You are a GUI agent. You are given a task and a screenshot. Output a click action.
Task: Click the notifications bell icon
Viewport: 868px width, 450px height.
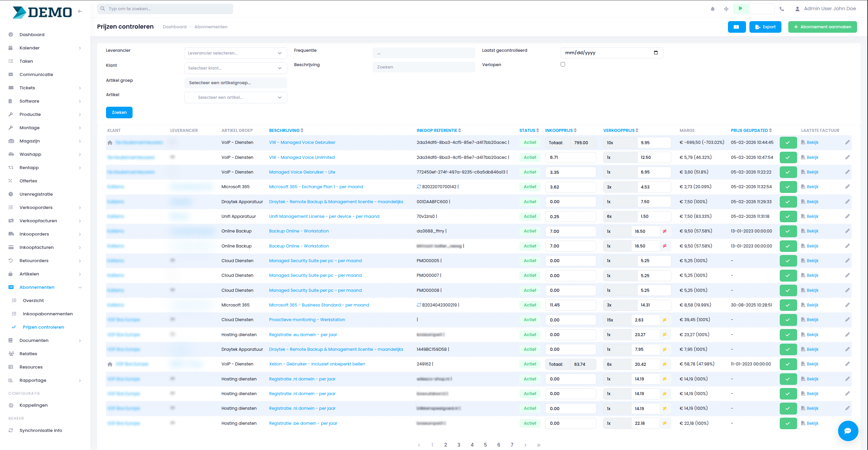713,9
